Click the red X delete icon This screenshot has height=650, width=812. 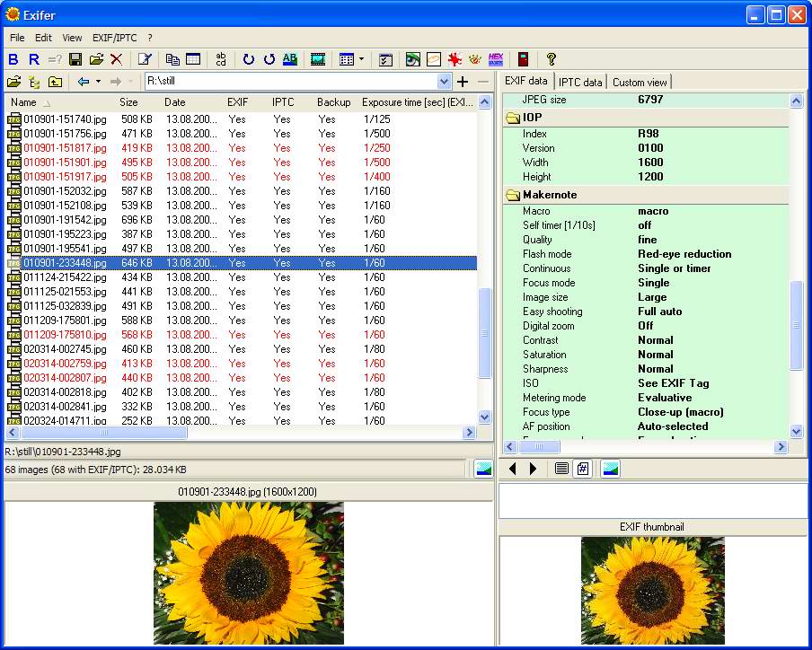116,60
